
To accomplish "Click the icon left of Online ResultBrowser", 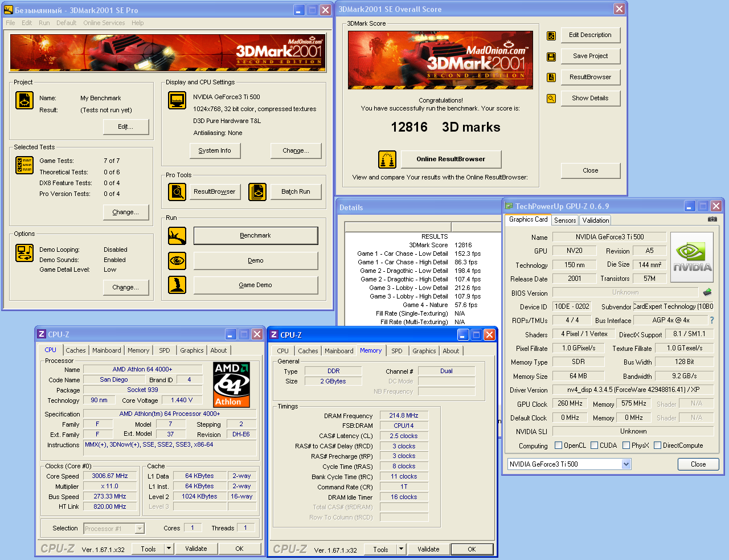I will point(387,160).
